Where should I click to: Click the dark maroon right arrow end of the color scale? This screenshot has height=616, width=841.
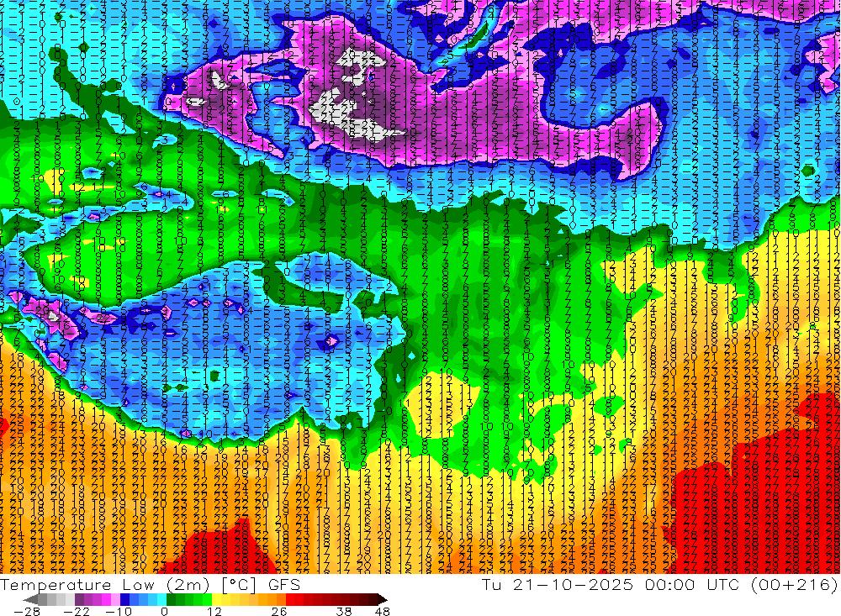[x=383, y=599]
